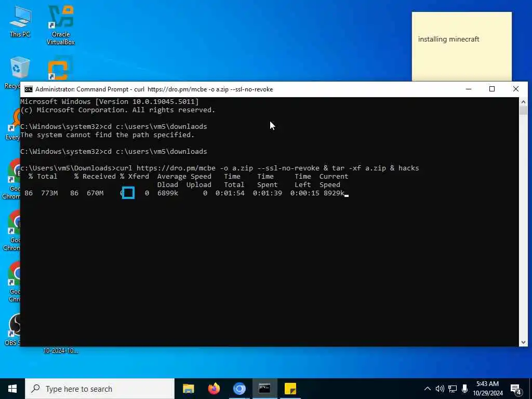Screen dimensions: 532x399
Task: Click the Show desktop sliver at taskbar end
Action: (530, 389)
